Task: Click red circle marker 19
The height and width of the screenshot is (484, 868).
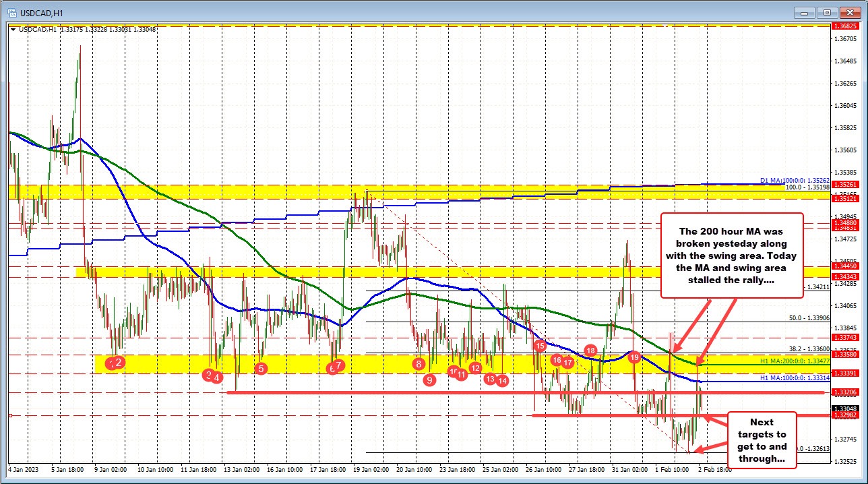Action: (x=634, y=357)
